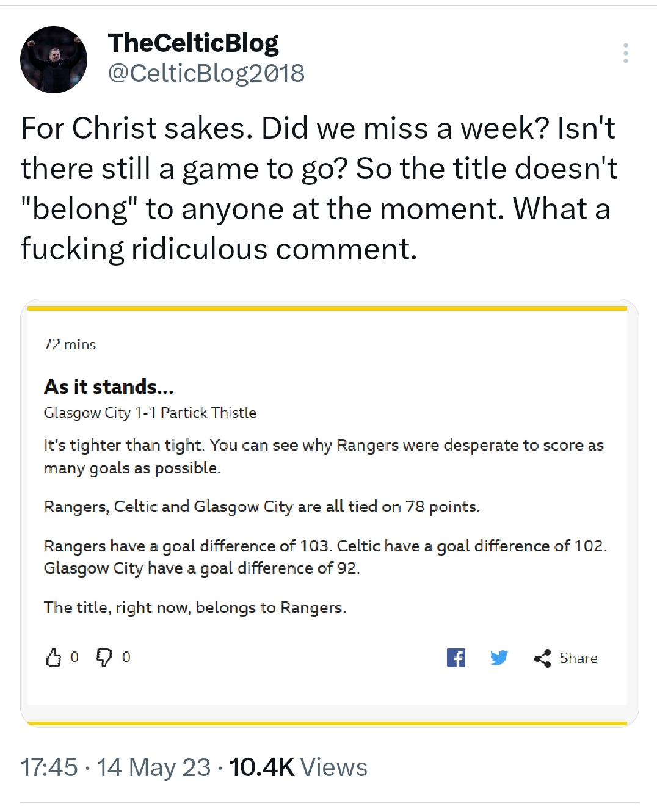Image resolution: width=657 pixels, height=812 pixels.
Task: Click the like count next to thumbs up
Action: click(x=74, y=657)
